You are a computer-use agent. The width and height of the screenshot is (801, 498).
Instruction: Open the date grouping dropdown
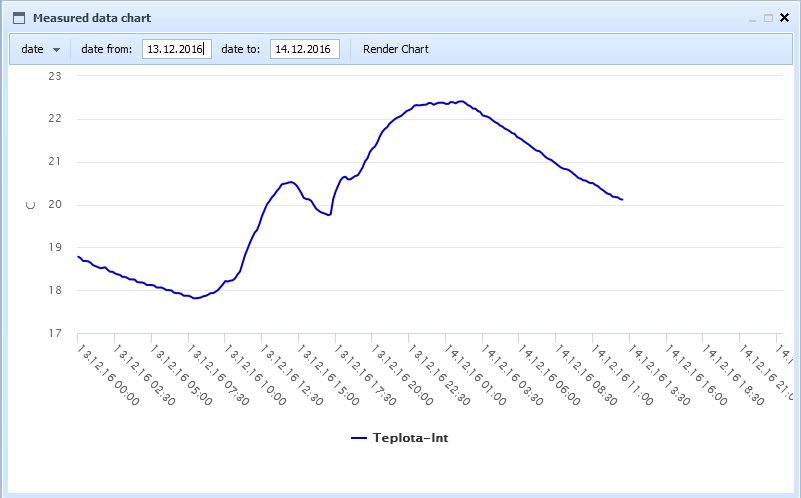(41, 49)
